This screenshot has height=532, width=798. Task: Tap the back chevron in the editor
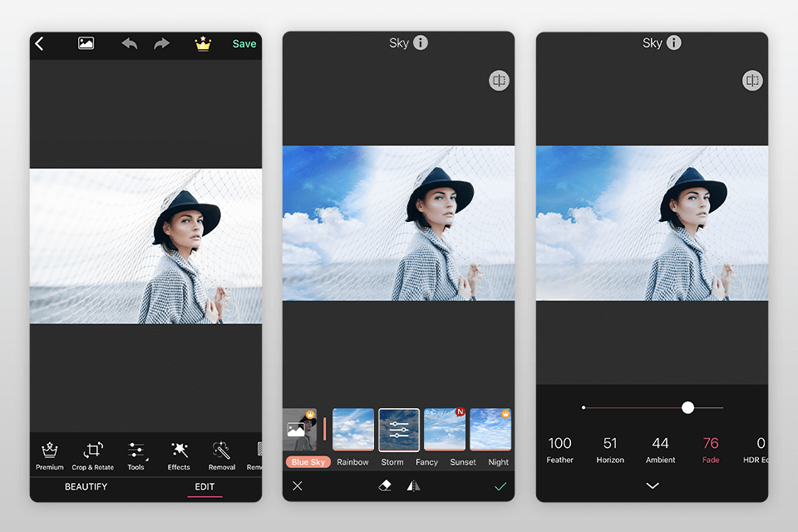coord(39,44)
